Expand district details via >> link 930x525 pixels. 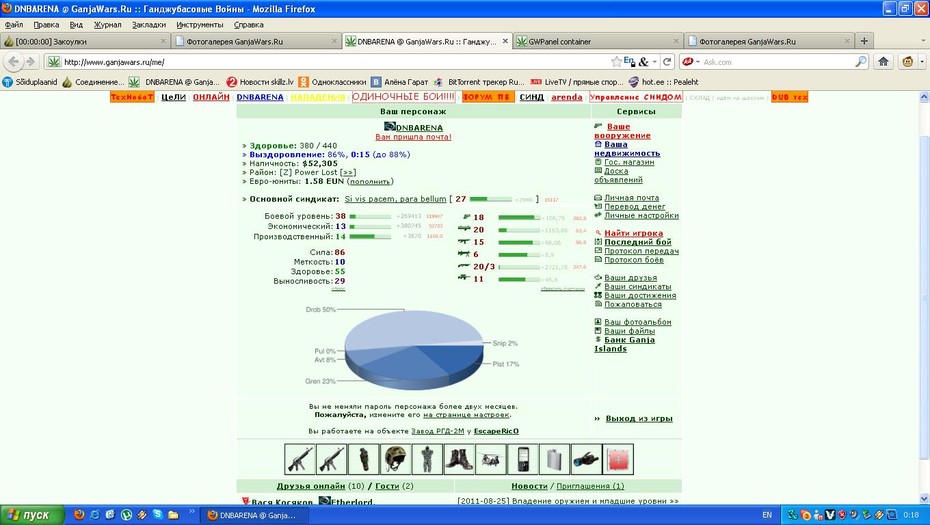coord(348,172)
